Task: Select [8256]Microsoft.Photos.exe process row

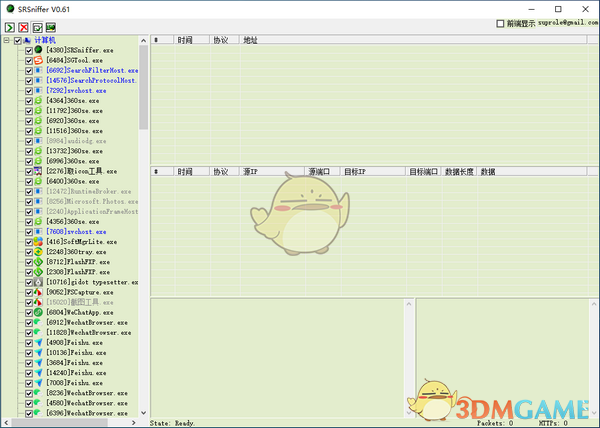Action: pyautogui.click(x=92, y=202)
